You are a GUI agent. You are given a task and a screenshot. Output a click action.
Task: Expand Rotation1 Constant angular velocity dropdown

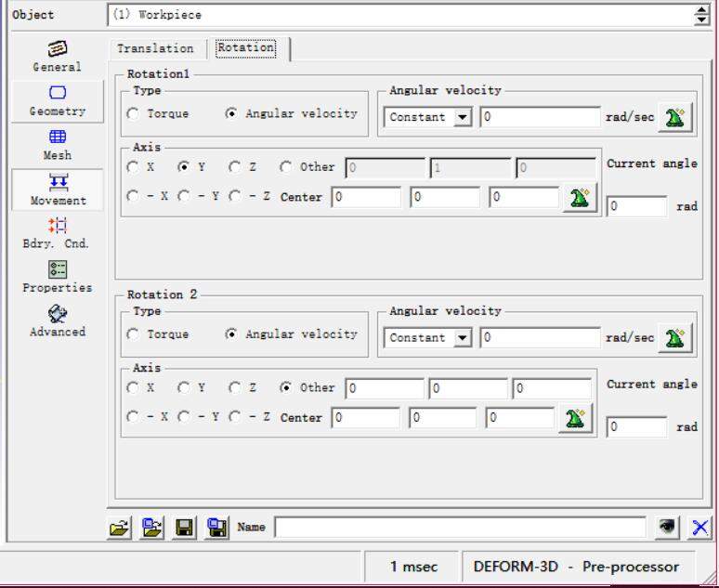click(x=463, y=118)
